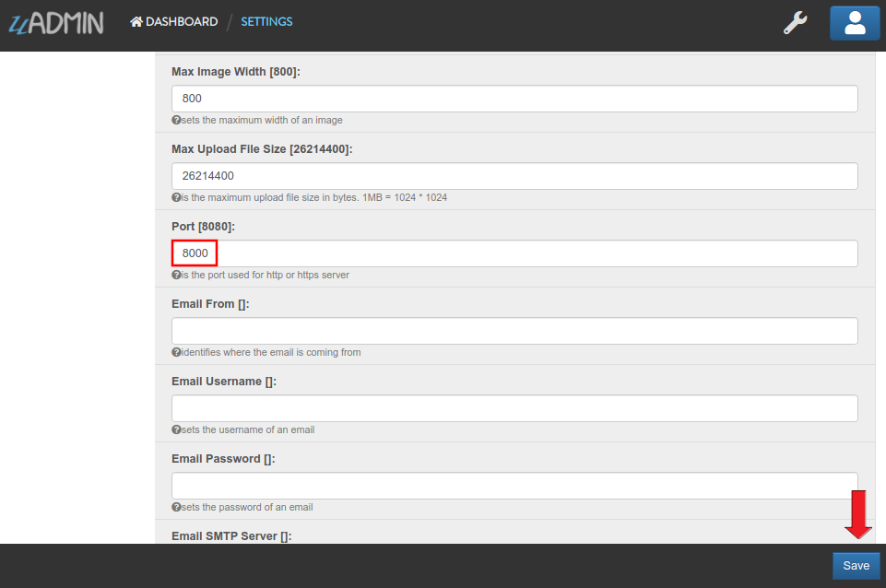This screenshot has width=886, height=588.
Task: Click the 'Email From []:' label
Action: [210, 304]
